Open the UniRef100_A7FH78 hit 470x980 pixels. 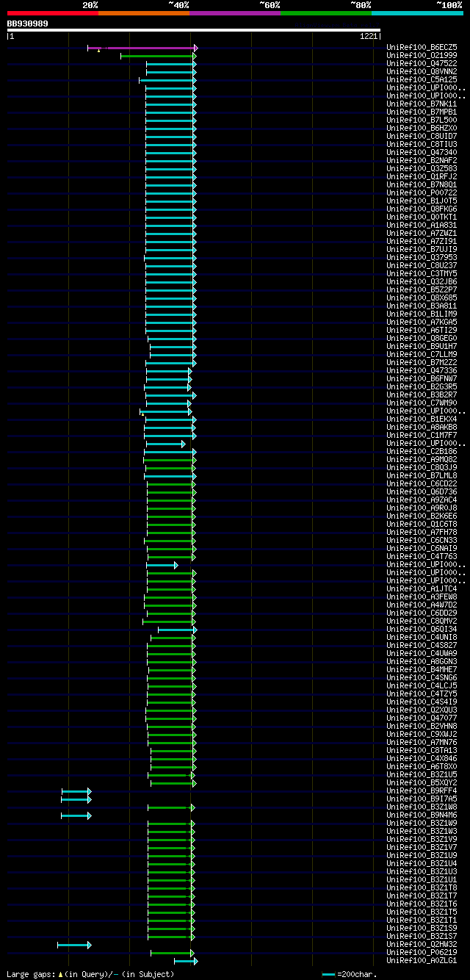423,532
